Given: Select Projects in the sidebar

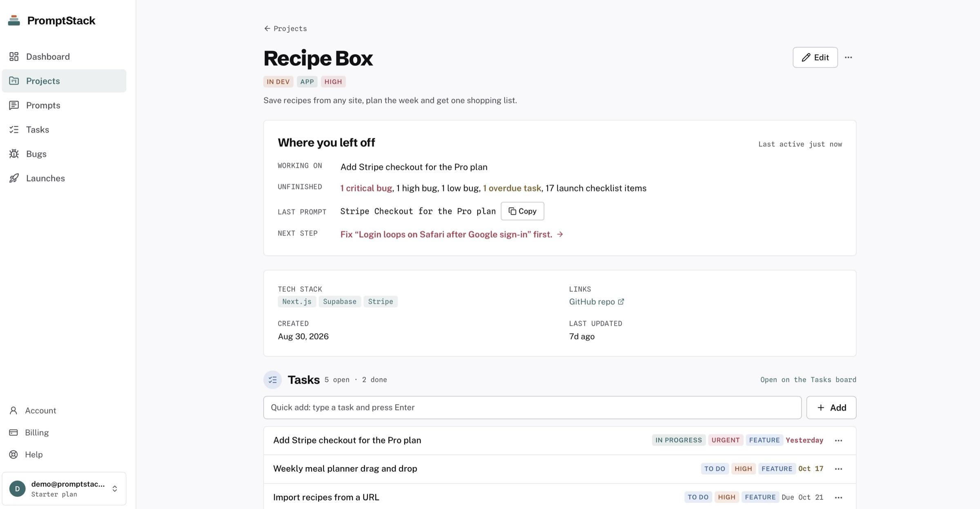Looking at the screenshot, I should (64, 81).
